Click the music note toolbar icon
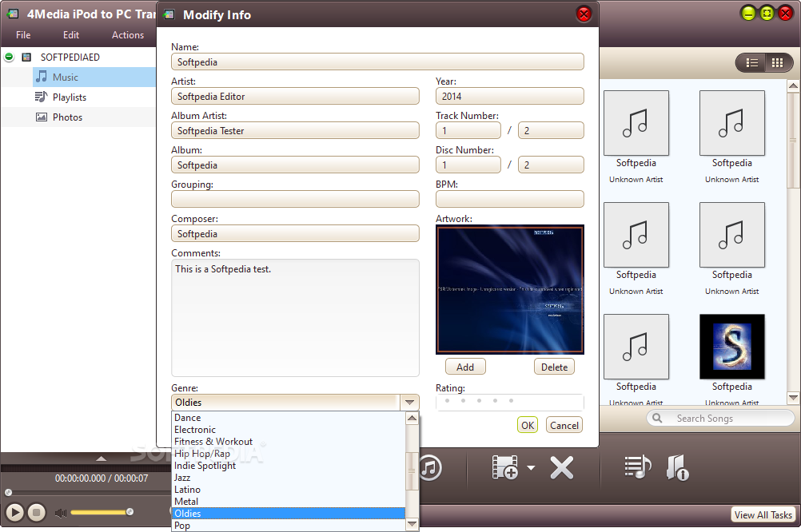801x532 pixels. pos(430,467)
